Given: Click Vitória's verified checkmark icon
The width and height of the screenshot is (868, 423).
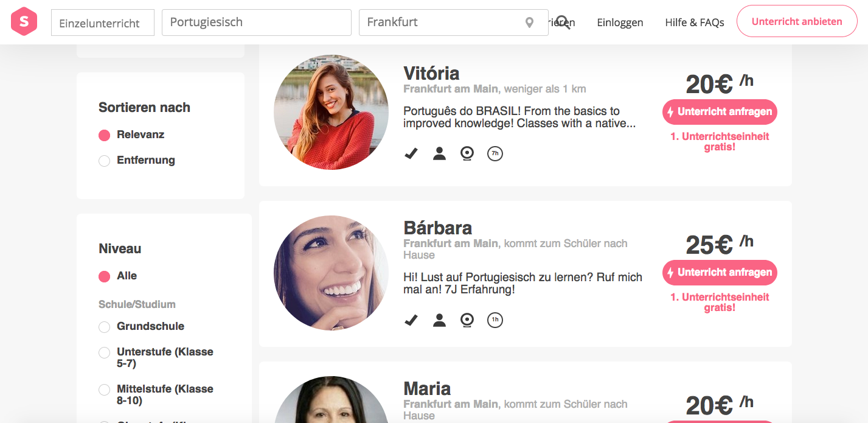Looking at the screenshot, I should click(x=411, y=154).
